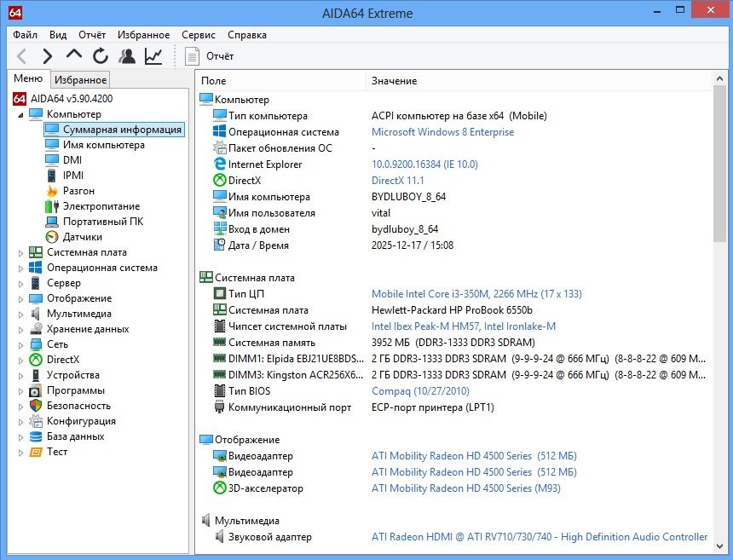Open the Файл menu
The image size is (733, 560).
point(26,35)
